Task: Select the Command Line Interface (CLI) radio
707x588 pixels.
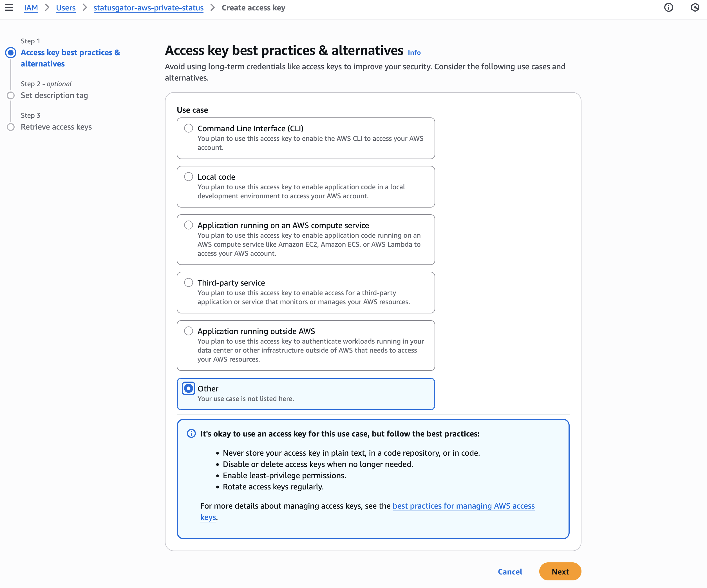Action: pyautogui.click(x=189, y=128)
